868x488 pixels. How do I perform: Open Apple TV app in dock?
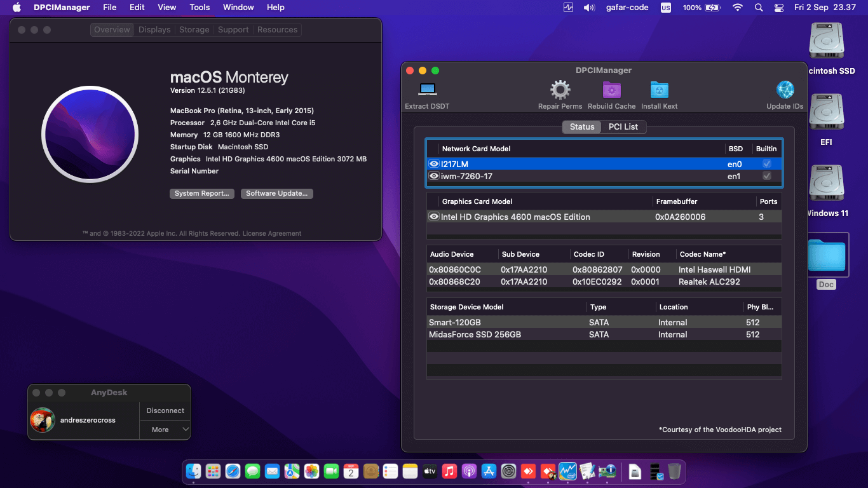click(x=430, y=471)
